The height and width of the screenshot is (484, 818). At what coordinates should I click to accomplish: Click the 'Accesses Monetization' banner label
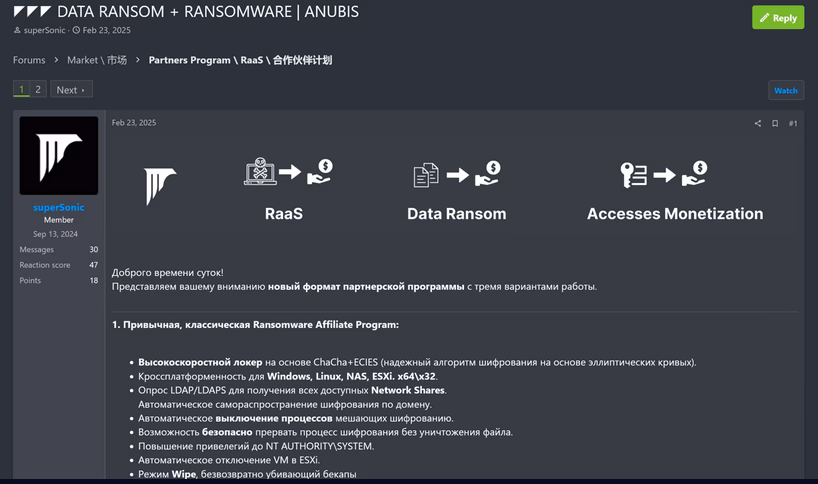pyautogui.click(x=675, y=214)
